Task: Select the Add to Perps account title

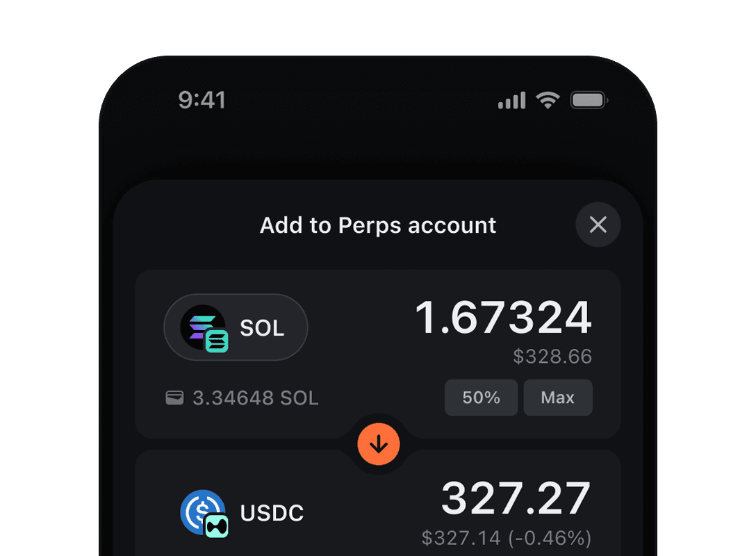Action: [378, 225]
